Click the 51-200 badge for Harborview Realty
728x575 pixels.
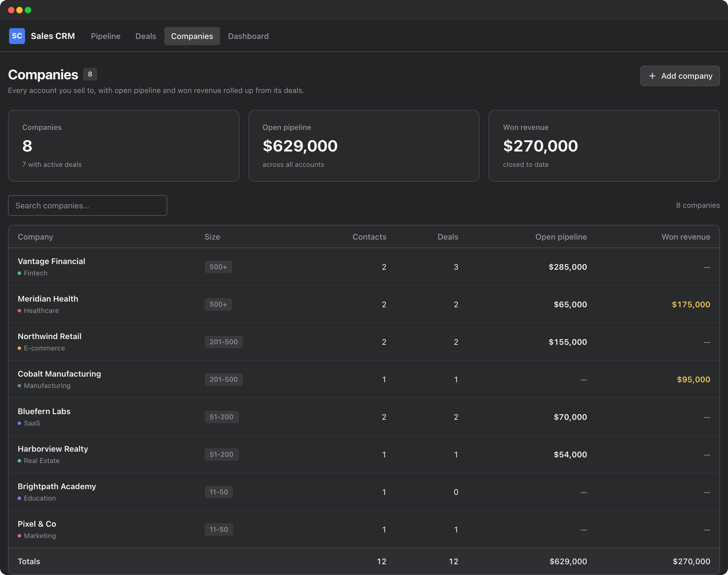click(222, 454)
